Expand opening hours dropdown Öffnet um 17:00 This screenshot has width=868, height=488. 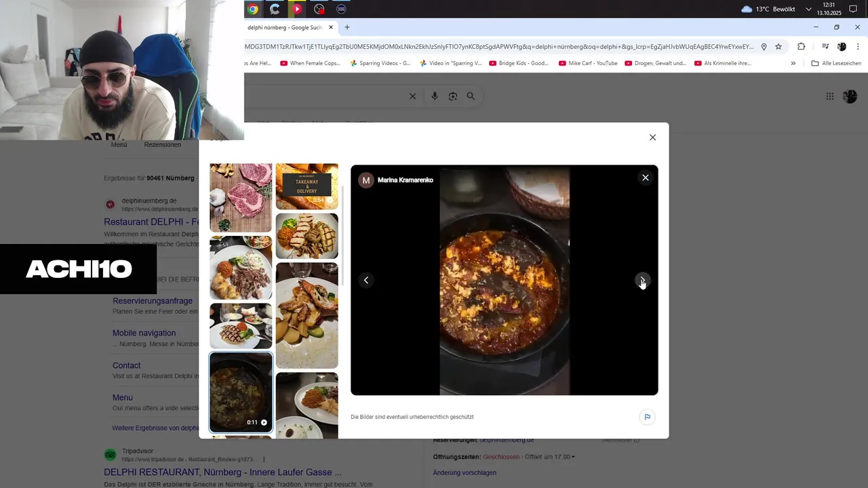click(550, 457)
